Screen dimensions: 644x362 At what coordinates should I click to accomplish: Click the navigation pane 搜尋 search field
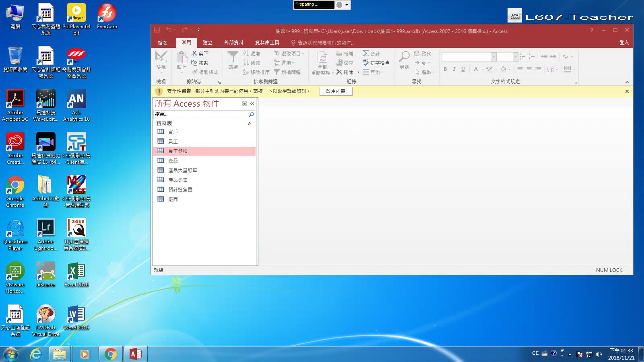[200, 115]
